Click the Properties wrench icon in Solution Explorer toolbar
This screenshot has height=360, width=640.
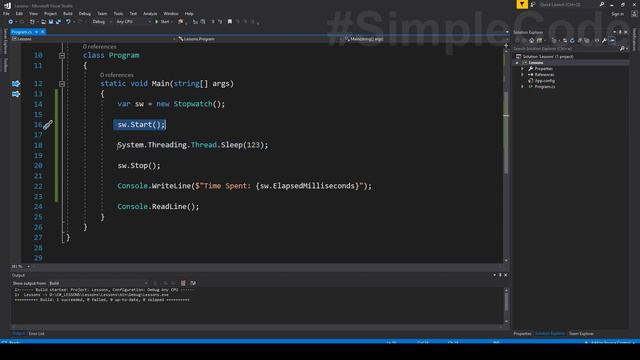tap(604, 40)
